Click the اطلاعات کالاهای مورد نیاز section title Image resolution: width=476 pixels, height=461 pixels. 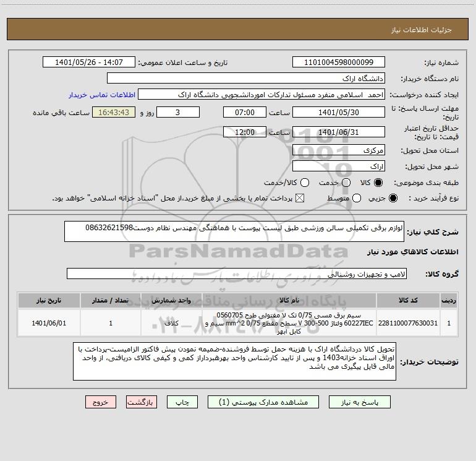[x=412, y=252]
